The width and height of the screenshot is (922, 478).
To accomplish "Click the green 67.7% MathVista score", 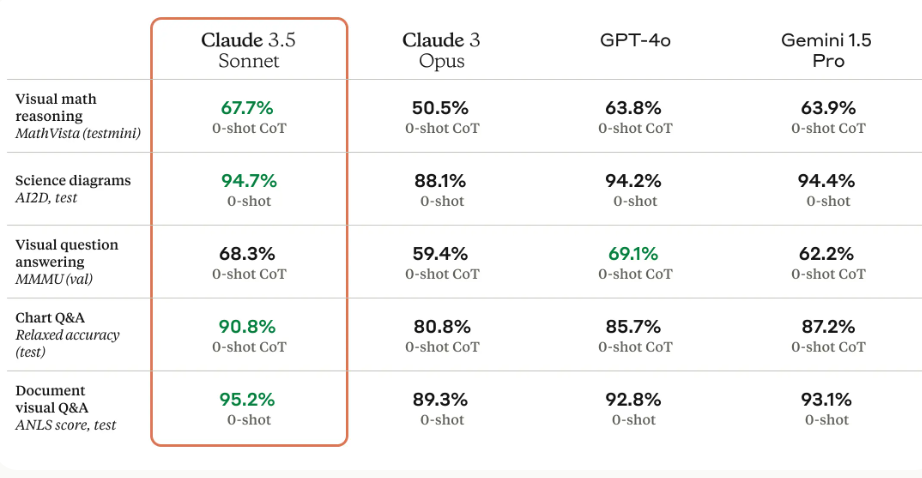I will click(x=248, y=108).
